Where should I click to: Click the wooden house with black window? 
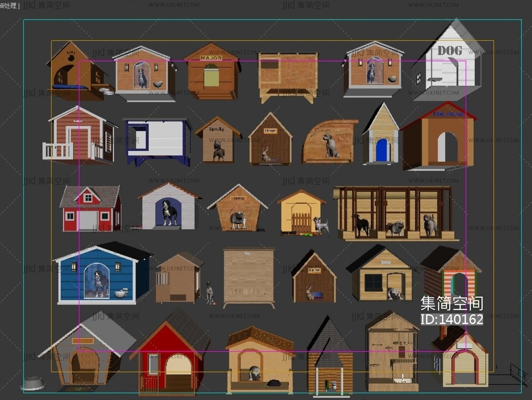click(380, 276)
